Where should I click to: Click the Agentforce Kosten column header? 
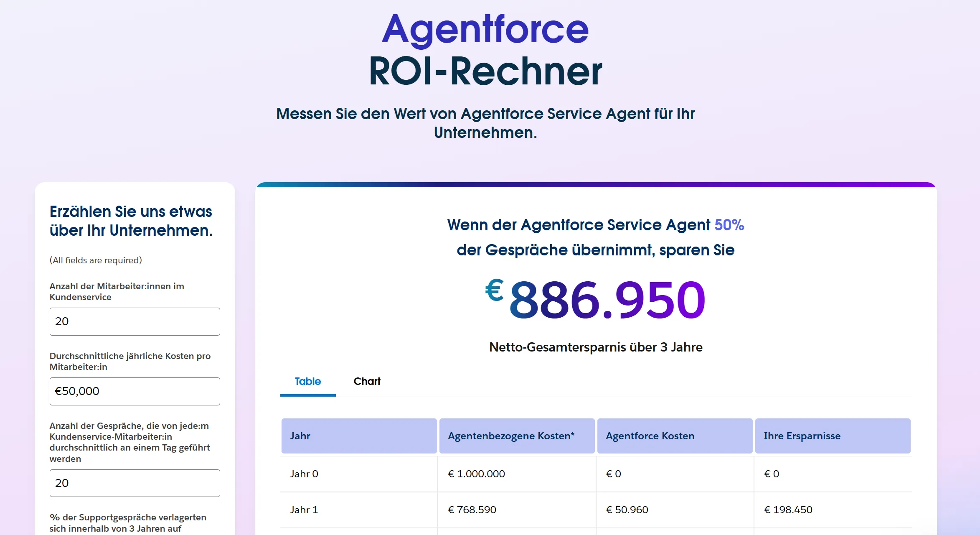(x=650, y=436)
